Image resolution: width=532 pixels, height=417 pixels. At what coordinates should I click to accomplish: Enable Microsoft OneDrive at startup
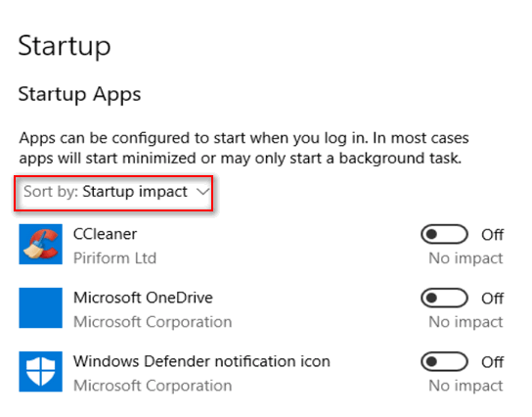coord(444,299)
